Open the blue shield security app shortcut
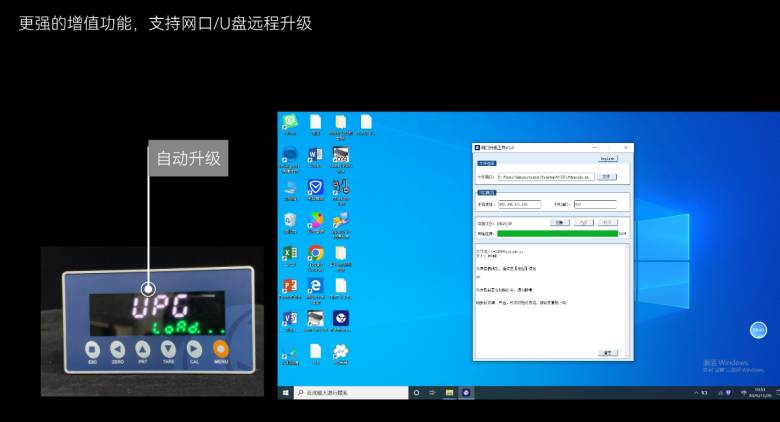Screen dimensions: 780x422 point(315,187)
